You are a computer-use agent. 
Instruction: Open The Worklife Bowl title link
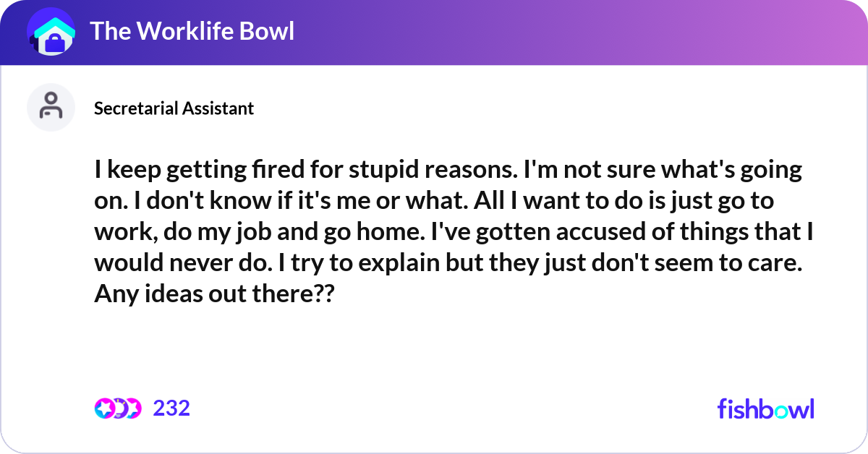192,32
